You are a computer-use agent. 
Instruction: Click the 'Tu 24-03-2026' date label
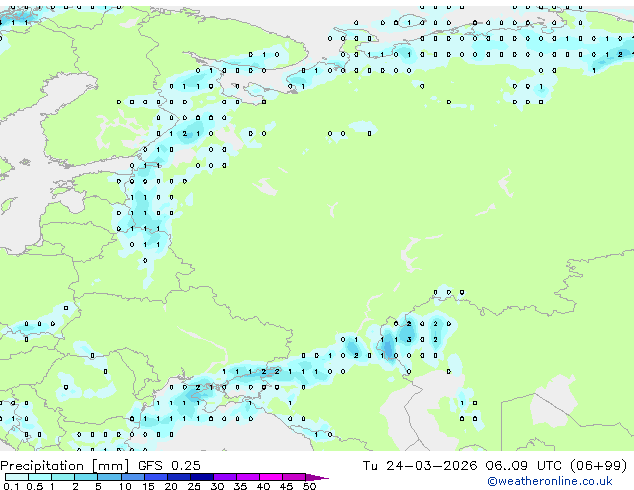point(420,466)
